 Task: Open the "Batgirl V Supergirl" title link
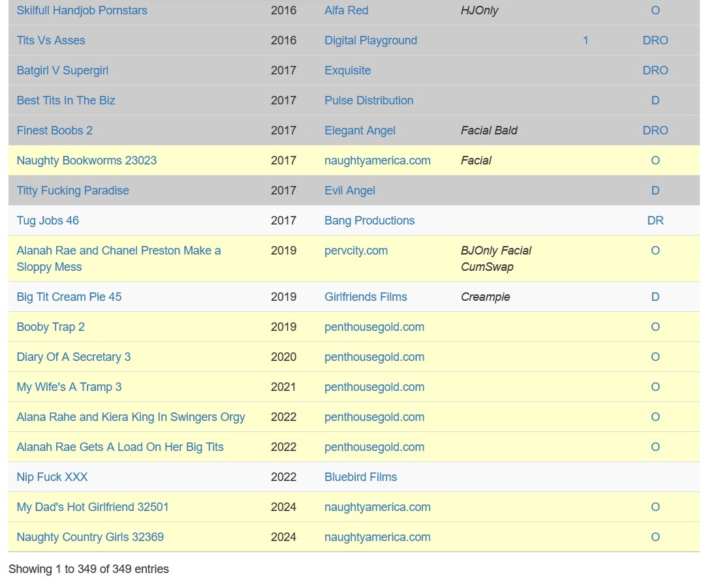(x=62, y=70)
